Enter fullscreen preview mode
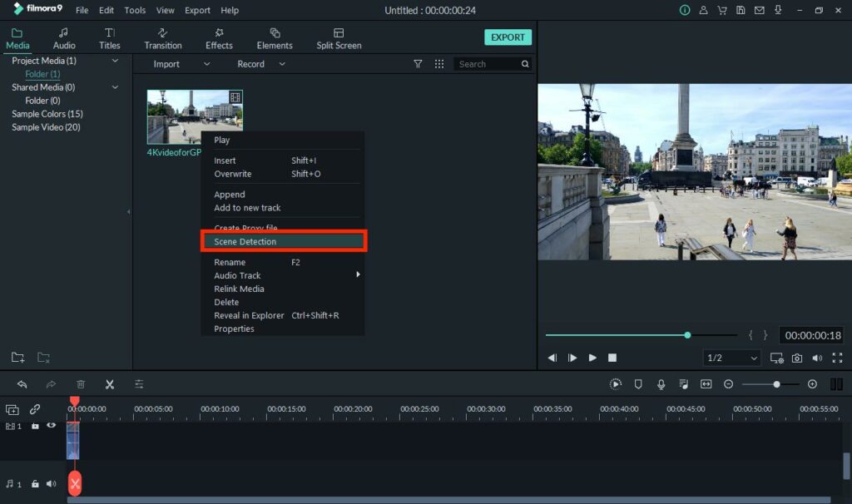The image size is (852, 504). coord(837,358)
